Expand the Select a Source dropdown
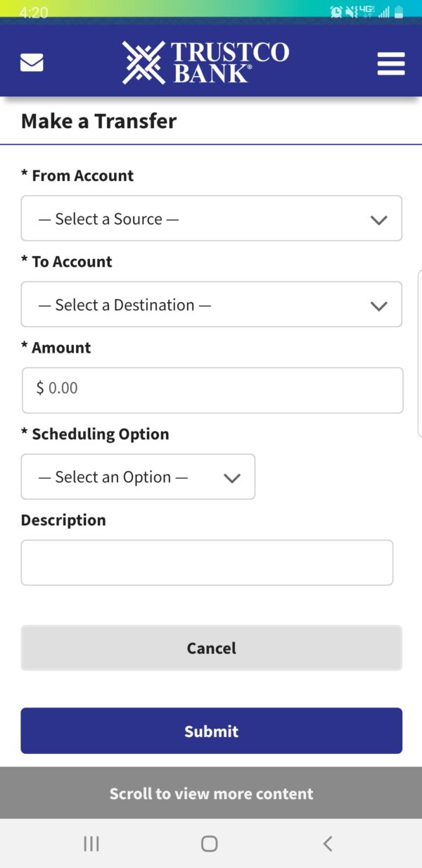The image size is (422, 868). (x=211, y=218)
